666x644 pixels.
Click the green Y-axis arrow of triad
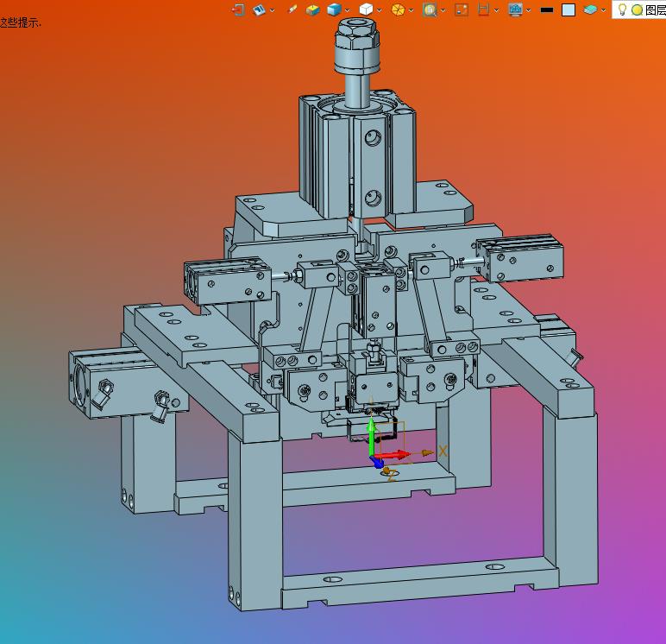pos(372,438)
